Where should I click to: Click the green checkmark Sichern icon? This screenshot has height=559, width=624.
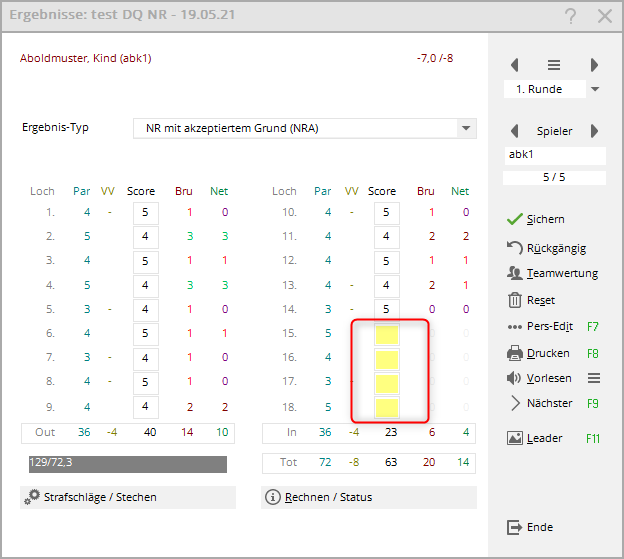(x=515, y=219)
